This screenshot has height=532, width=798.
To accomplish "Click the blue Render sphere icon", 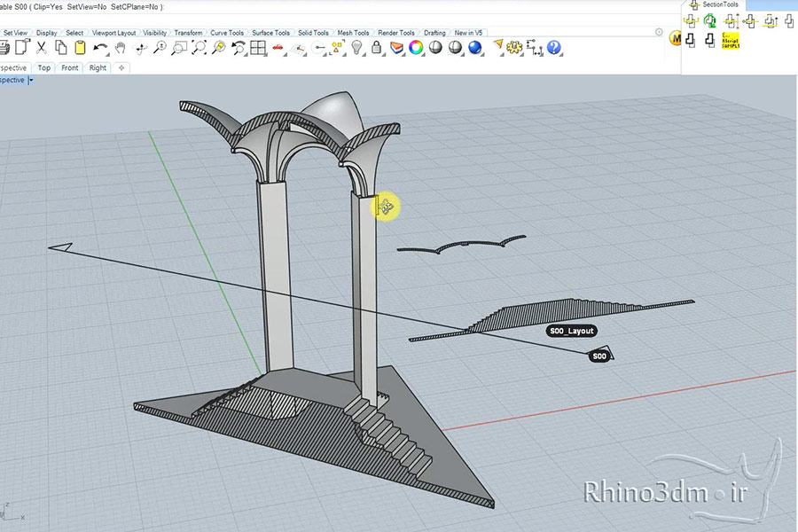I will tap(475, 48).
